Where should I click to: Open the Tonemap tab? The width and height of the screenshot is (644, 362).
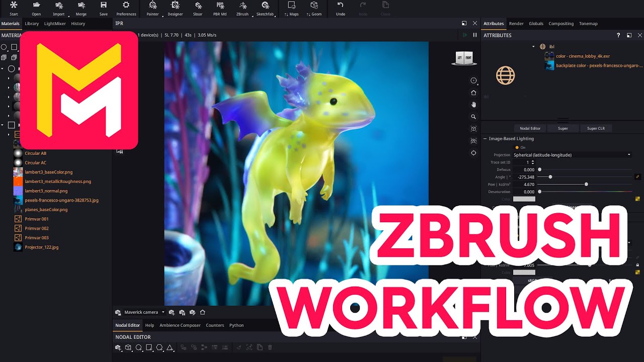pyautogui.click(x=588, y=24)
